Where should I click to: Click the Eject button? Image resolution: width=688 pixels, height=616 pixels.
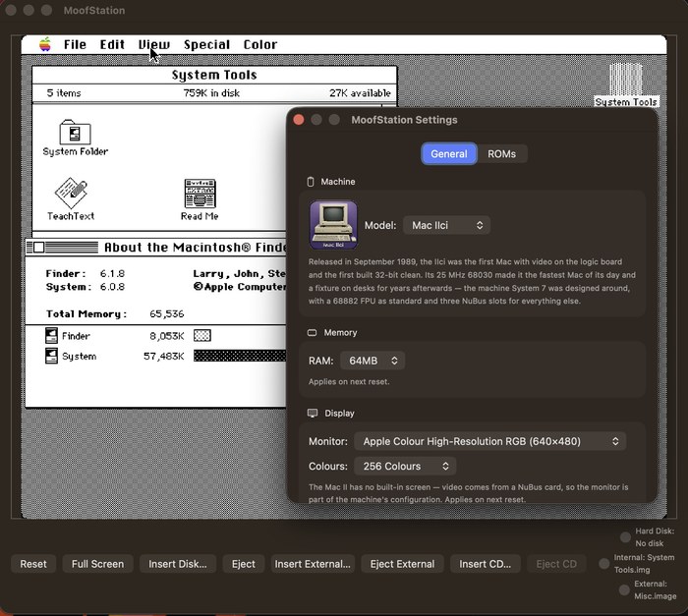point(243,564)
